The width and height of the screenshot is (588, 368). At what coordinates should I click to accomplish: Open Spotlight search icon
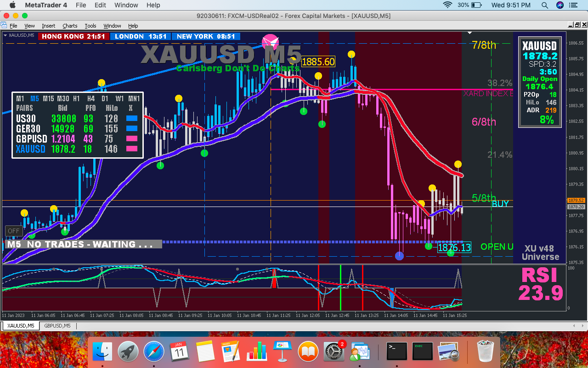[545, 5]
